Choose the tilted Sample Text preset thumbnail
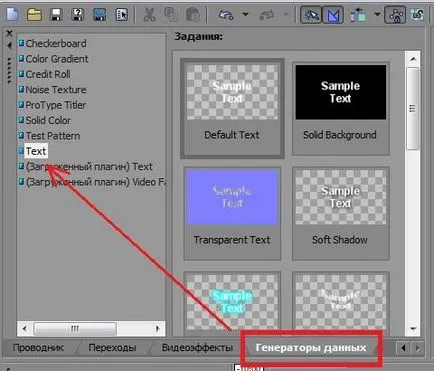 pyautogui.click(x=340, y=301)
